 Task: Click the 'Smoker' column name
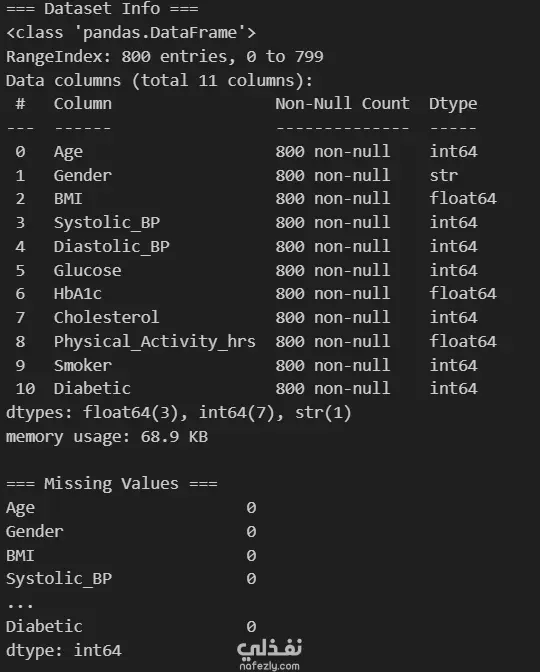(83, 366)
